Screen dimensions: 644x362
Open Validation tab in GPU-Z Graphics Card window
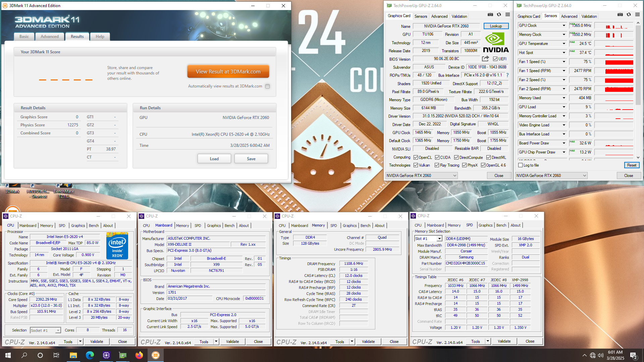[459, 16]
